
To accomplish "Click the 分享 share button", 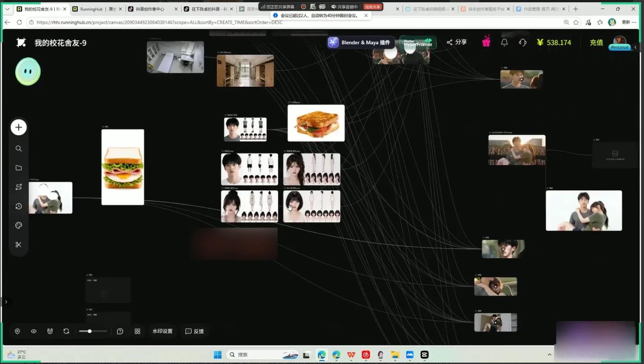I will [x=457, y=42].
